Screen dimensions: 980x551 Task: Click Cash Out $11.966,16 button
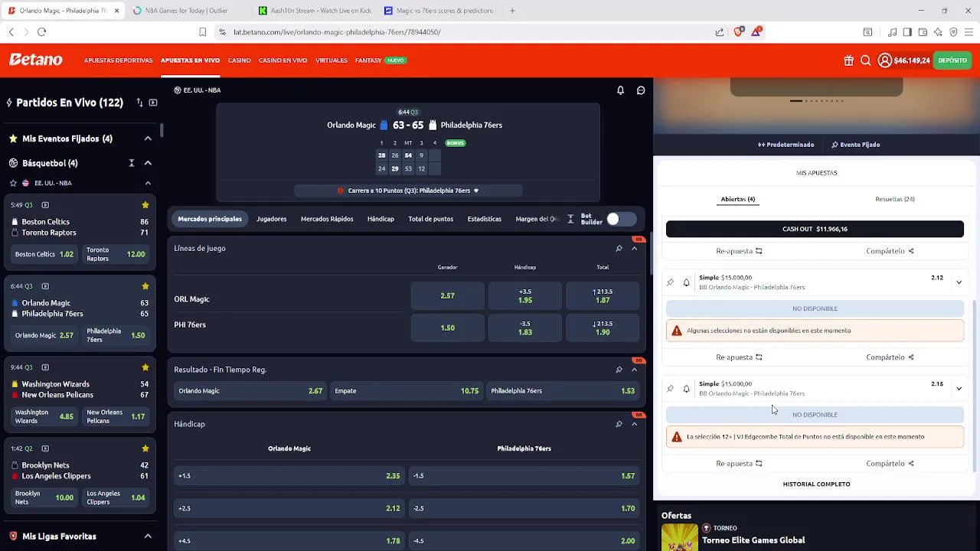point(815,229)
